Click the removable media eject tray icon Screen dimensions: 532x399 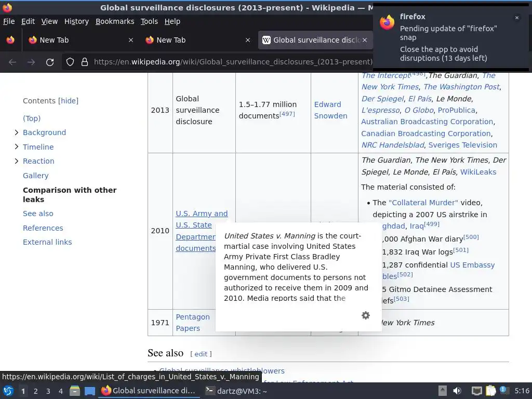(443, 391)
